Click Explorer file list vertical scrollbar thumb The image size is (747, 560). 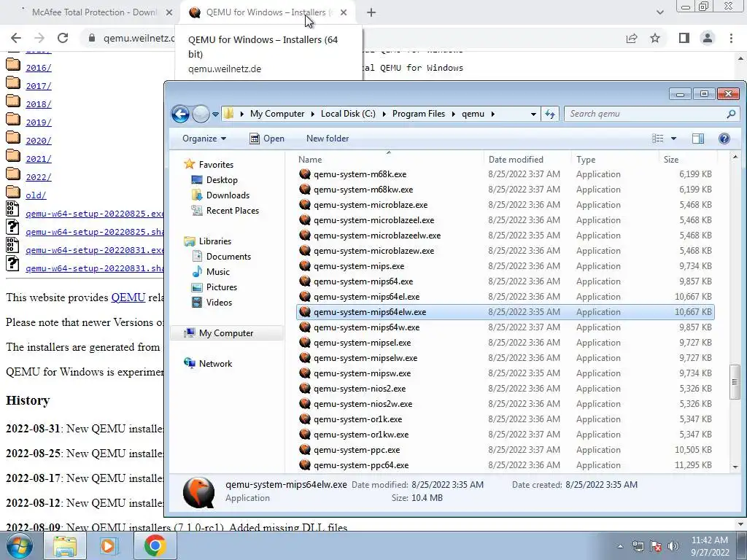(735, 382)
